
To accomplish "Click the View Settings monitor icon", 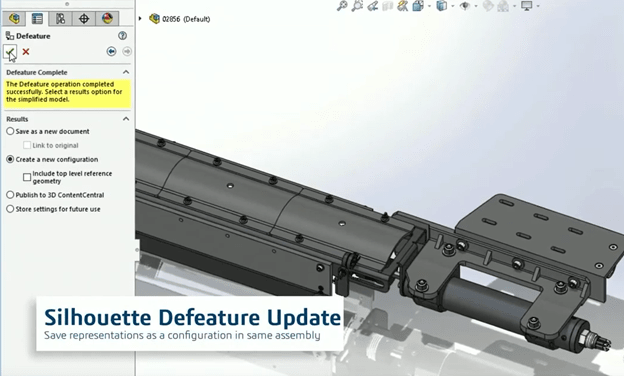I will 527,6.
